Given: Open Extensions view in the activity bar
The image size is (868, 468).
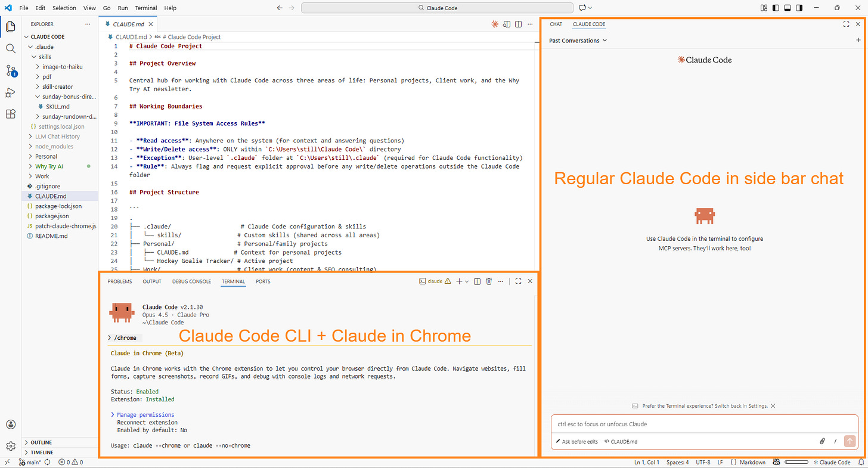Looking at the screenshot, I should tap(11, 114).
